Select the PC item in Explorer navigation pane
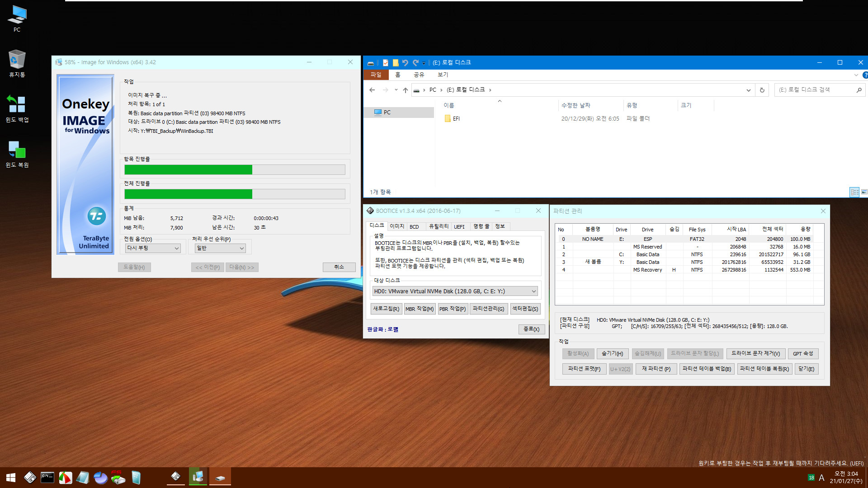868x488 pixels. pos(398,113)
